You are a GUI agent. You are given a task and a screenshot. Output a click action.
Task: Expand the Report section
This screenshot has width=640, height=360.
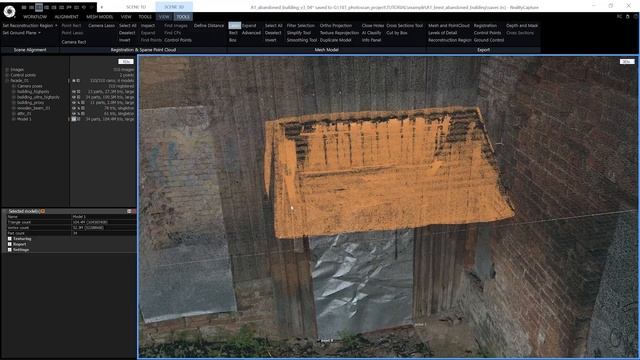[x=10, y=244]
